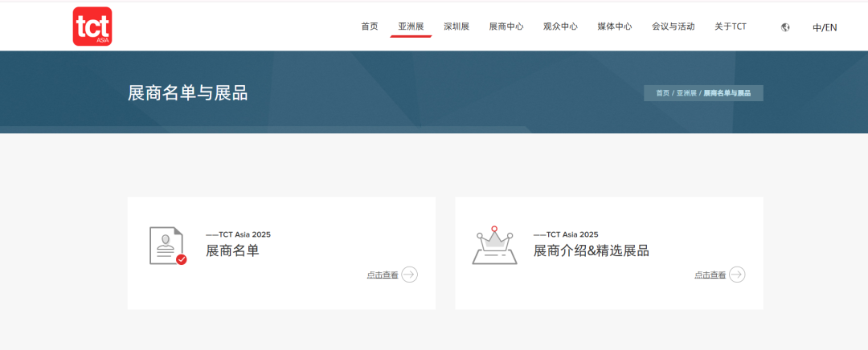This screenshot has height=350, width=868.
Task: Click TCT Asia 2025 label above 展商介绍&精选展品
Action: (x=566, y=234)
